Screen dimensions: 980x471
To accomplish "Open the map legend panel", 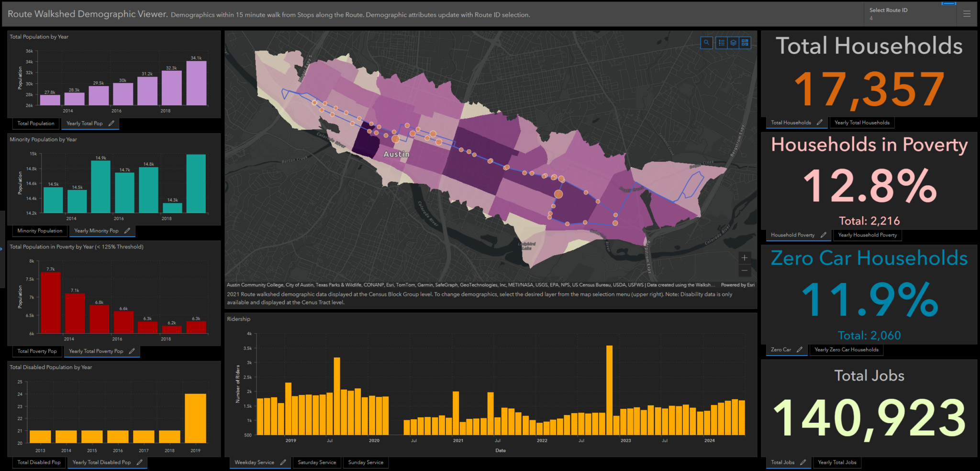I will 721,43.
